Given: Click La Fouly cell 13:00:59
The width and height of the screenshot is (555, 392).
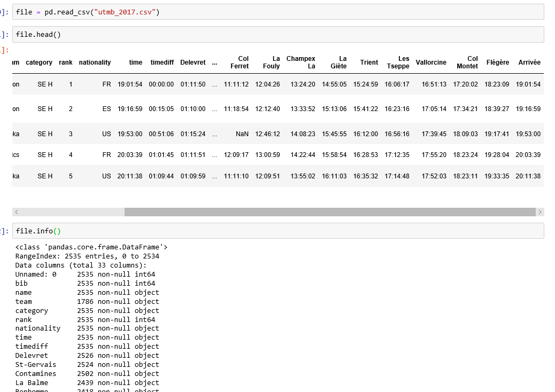Looking at the screenshot, I should point(267,155).
